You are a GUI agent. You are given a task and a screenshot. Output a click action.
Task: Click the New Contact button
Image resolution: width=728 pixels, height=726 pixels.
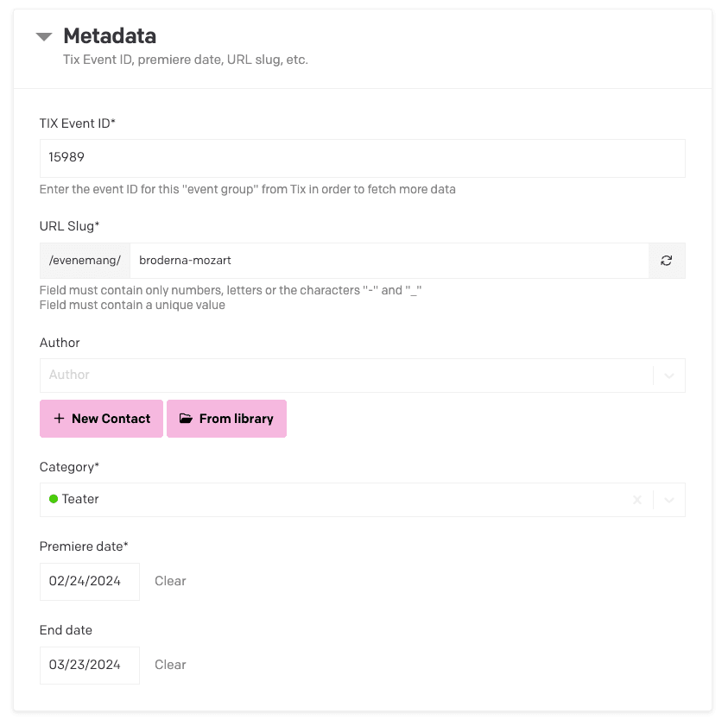pyautogui.click(x=101, y=419)
